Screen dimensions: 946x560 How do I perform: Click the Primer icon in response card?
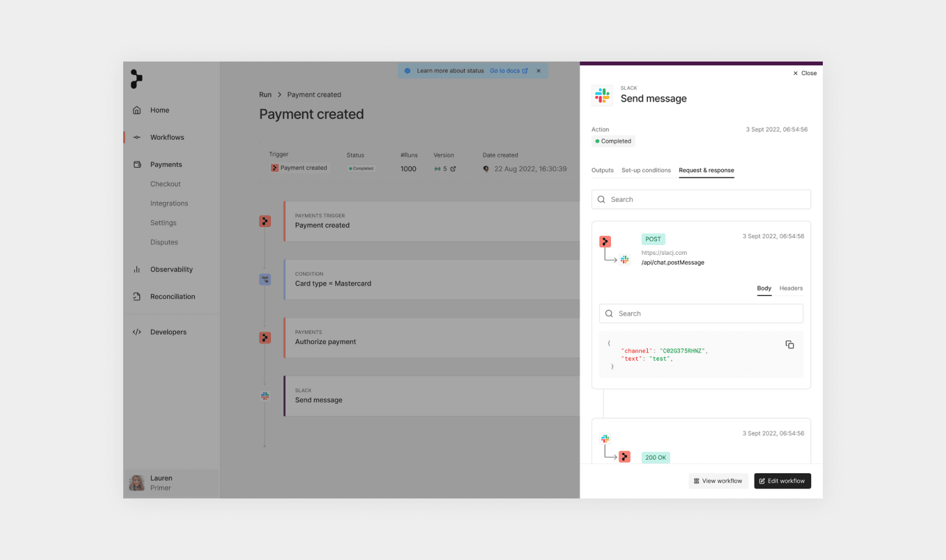click(625, 457)
